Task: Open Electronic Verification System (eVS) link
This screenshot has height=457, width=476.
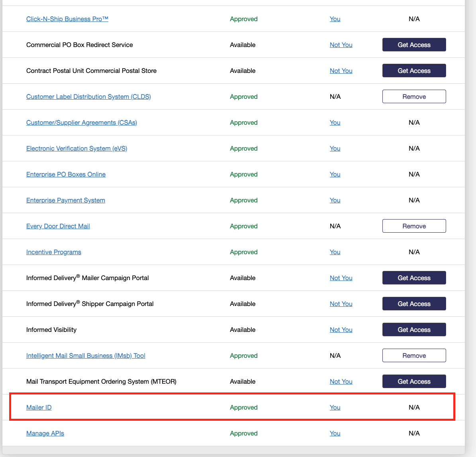Action: [76, 148]
